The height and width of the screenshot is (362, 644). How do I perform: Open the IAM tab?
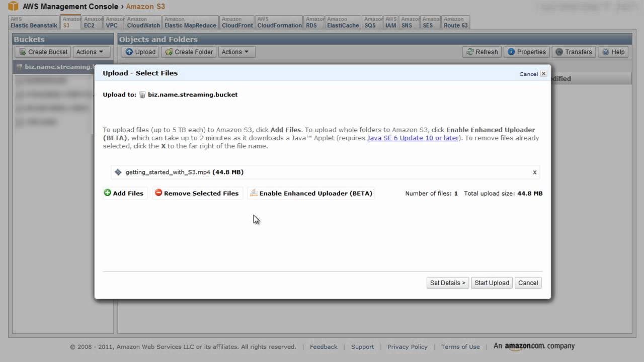click(391, 23)
